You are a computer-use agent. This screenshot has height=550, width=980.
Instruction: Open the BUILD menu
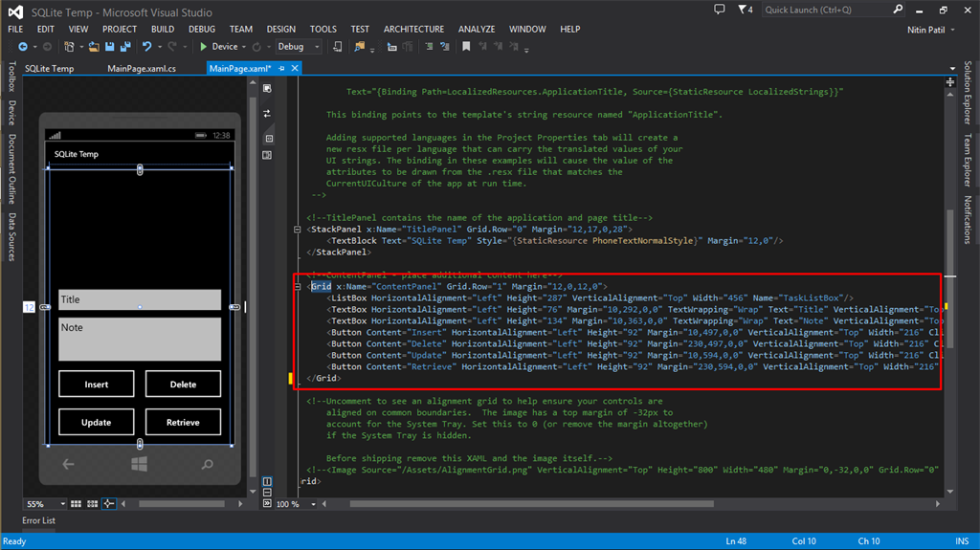162,30
